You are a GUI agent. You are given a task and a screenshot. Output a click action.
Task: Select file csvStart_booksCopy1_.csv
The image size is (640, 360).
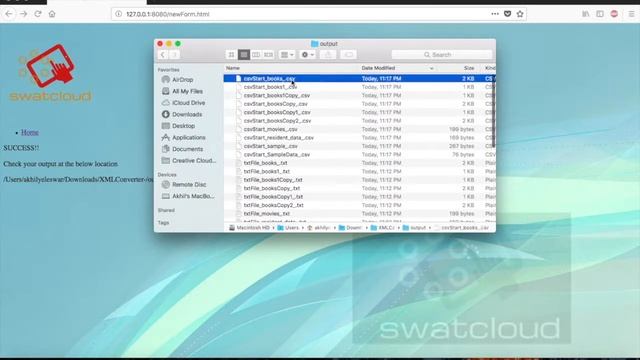coord(359,112)
